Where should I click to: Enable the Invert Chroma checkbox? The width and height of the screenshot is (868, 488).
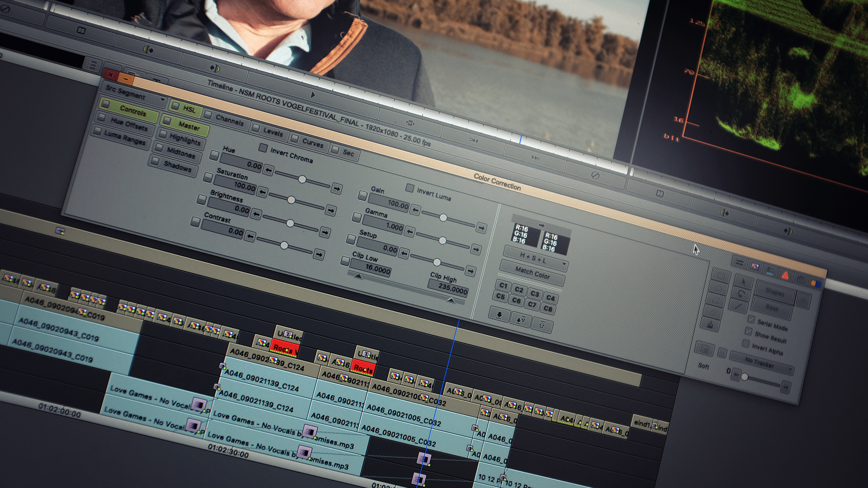pos(263,147)
